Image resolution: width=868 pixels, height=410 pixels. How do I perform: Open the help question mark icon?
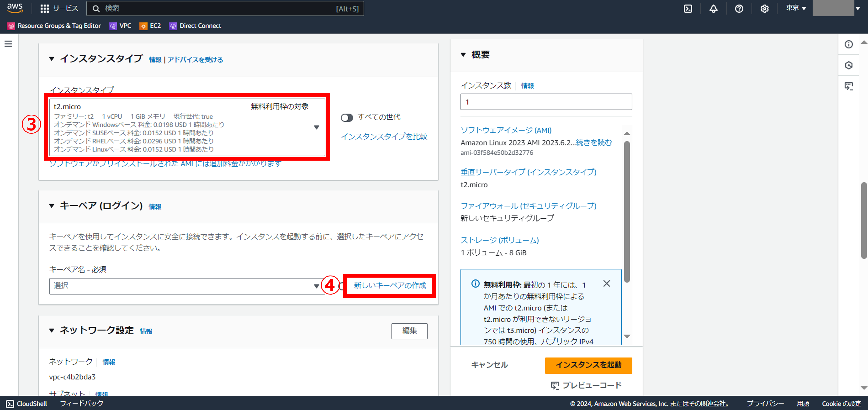tap(739, 9)
